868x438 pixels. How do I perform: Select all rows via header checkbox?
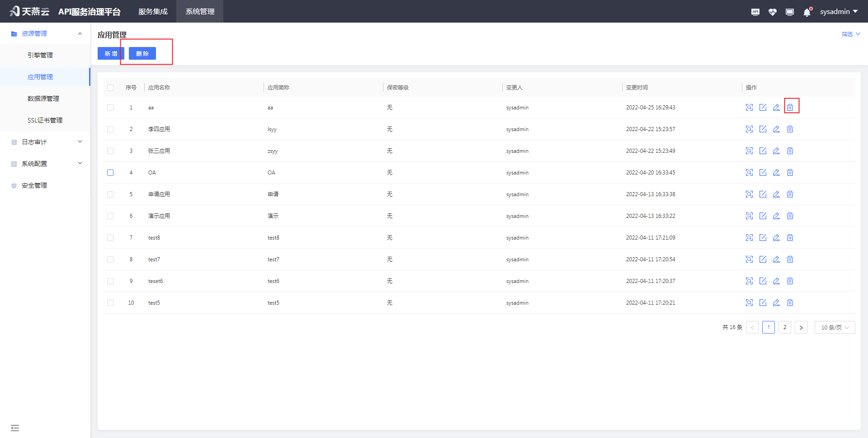[110, 88]
